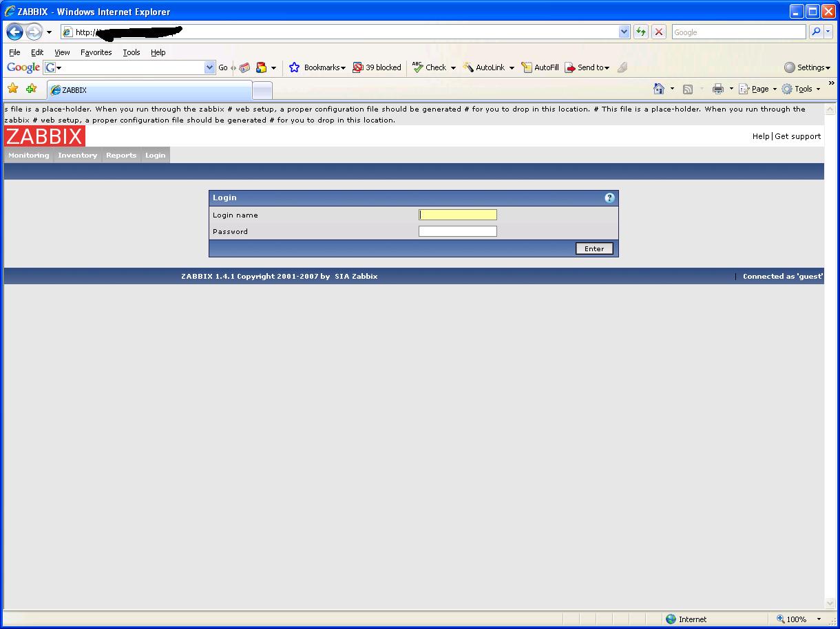Screen dimensions: 840x629
Task: Open the Inventory tab
Action: click(x=78, y=156)
